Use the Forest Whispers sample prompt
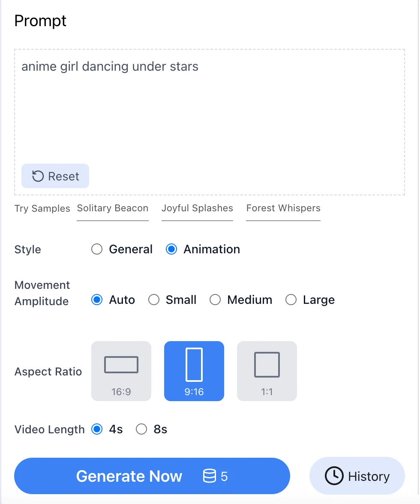The height and width of the screenshot is (504, 420). pyautogui.click(x=283, y=208)
